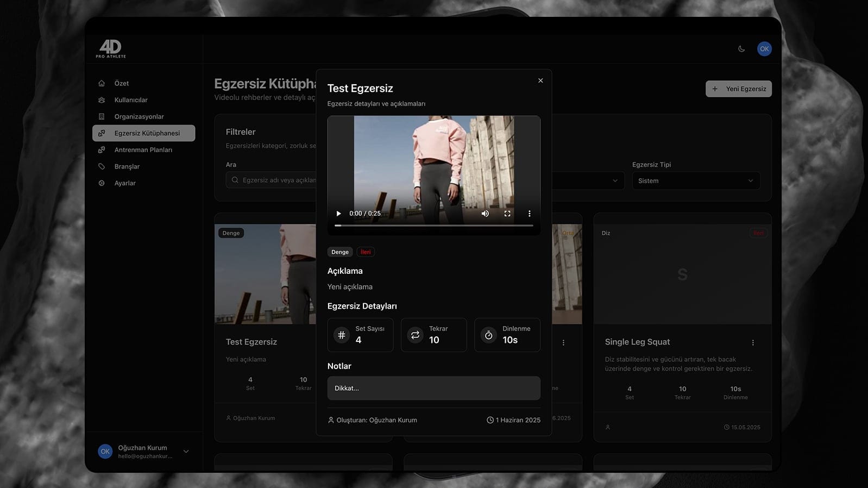Open the Egzersiz Tipi Sistem dropdown
The width and height of the screenshot is (868, 488).
click(695, 181)
